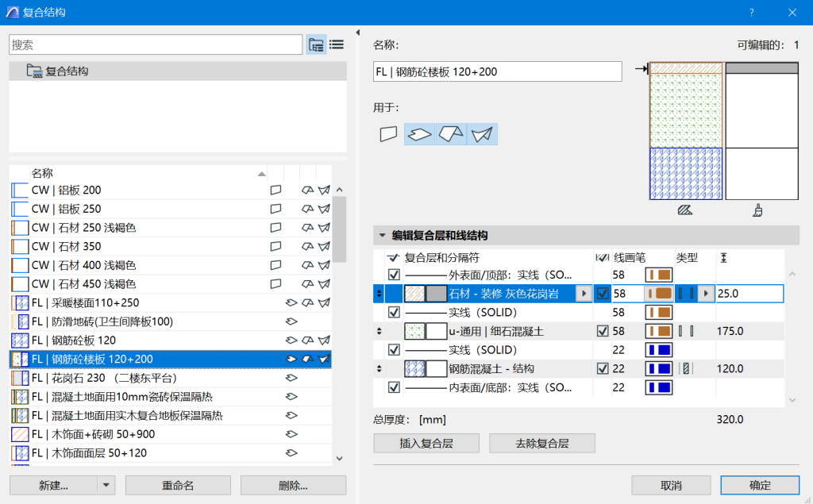Viewport: 813px width, 504px height.
Task: Click the layer table scroll-down arrow
Action: [x=792, y=400]
